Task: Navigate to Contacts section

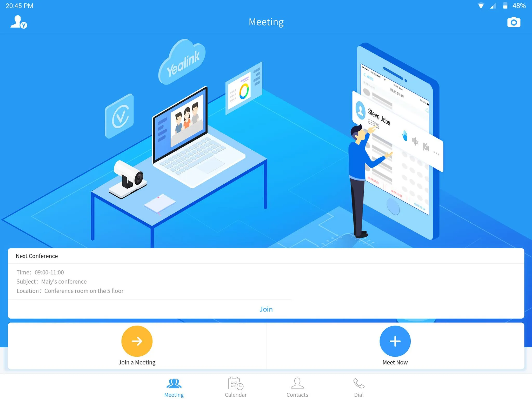Action: click(297, 386)
